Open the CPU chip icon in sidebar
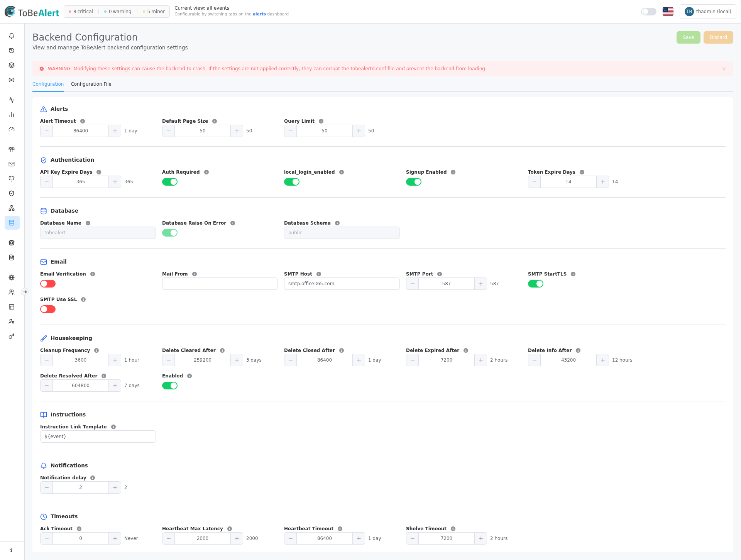 coord(12,243)
